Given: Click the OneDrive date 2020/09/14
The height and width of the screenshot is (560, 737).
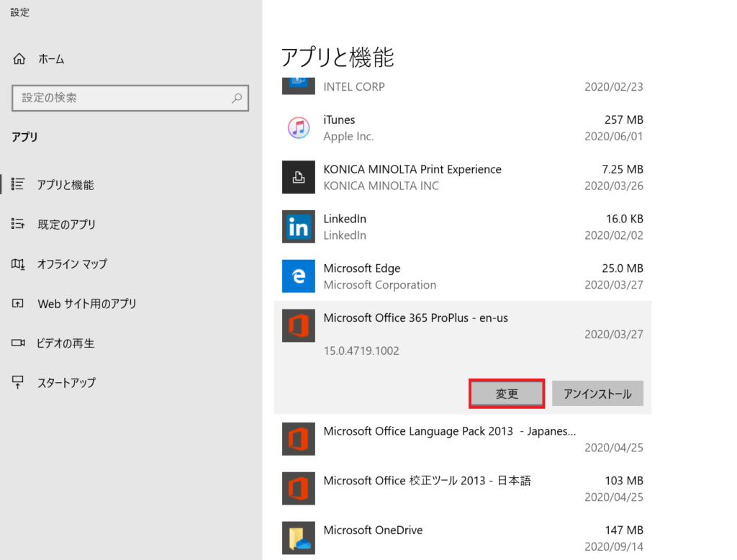Looking at the screenshot, I should (x=614, y=546).
